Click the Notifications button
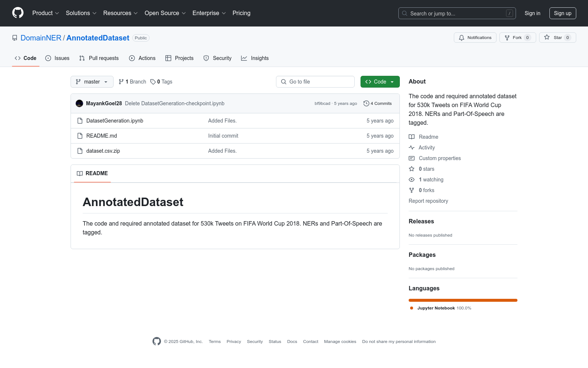Screen dimensions: 588x368 [475, 38]
